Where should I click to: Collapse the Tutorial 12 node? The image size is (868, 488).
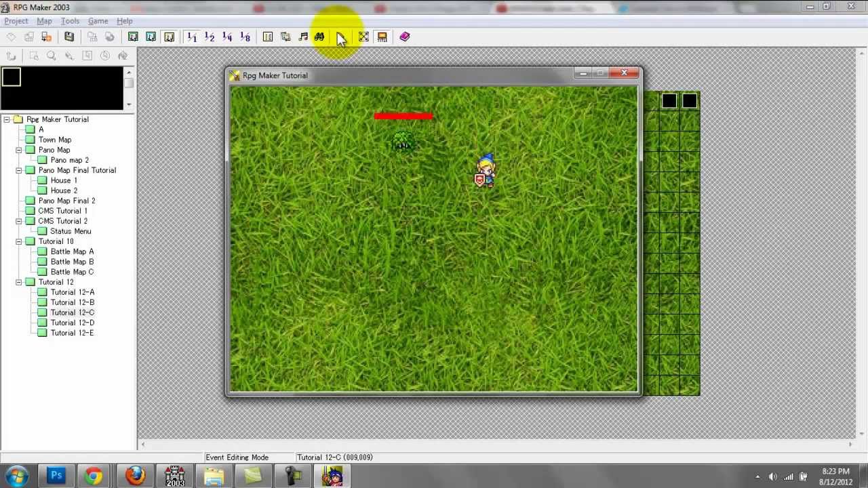(19, 282)
